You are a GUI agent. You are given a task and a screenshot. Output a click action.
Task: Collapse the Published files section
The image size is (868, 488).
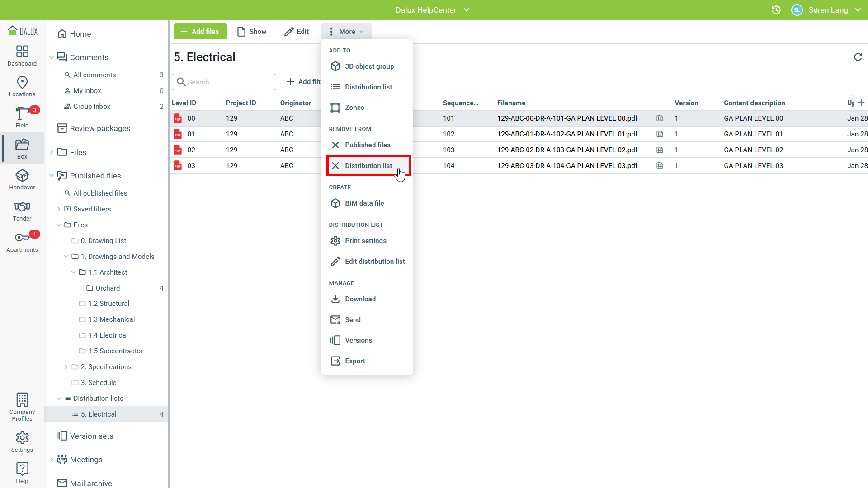point(52,176)
